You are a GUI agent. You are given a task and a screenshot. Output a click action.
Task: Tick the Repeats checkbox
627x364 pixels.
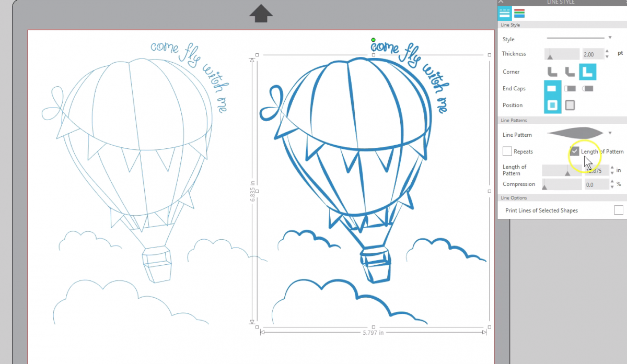coord(507,151)
